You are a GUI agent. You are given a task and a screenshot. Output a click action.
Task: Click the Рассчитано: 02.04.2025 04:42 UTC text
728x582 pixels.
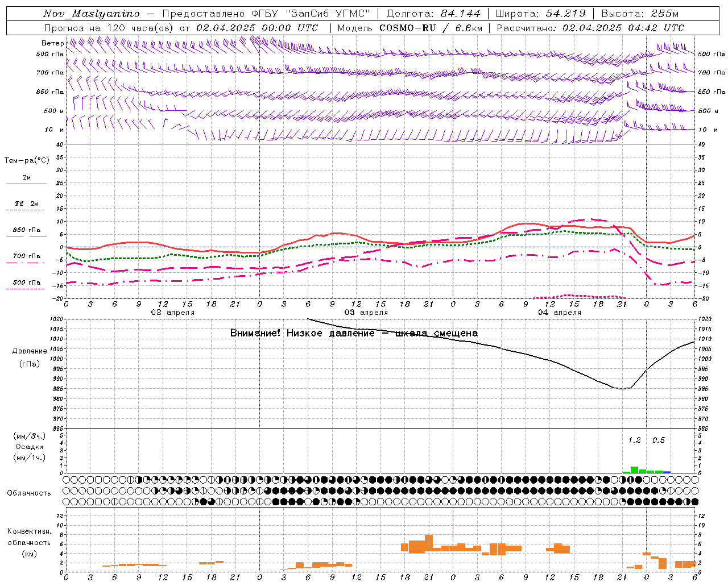coord(590,28)
